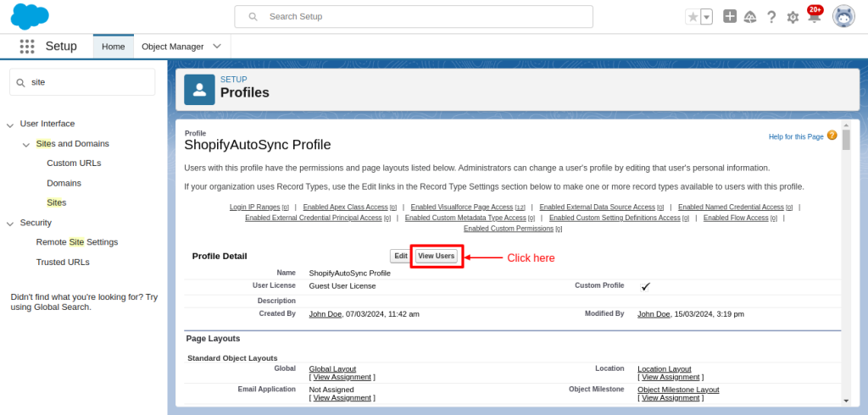Open the Global Layout link
The image size is (868, 415).
tap(332, 369)
